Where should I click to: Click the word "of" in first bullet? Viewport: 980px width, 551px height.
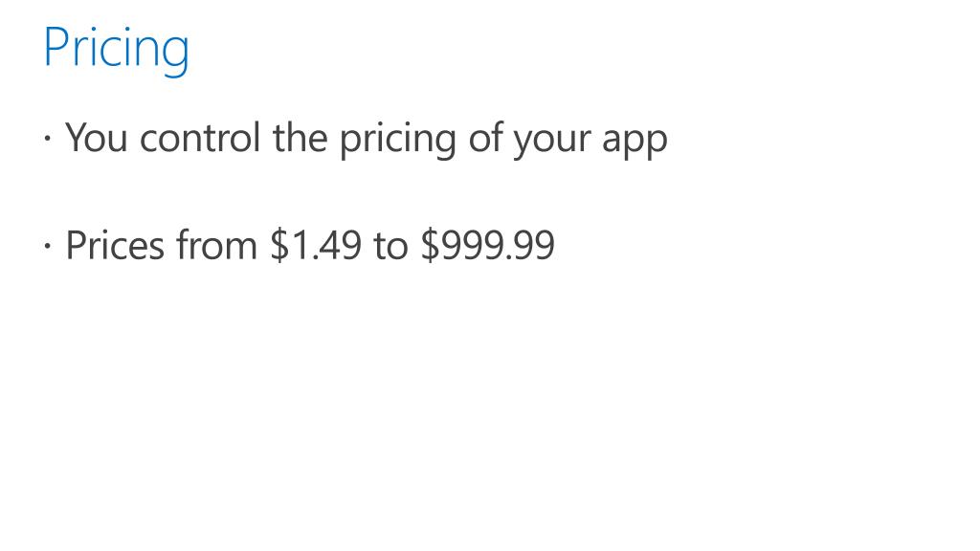tap(485, 138)
